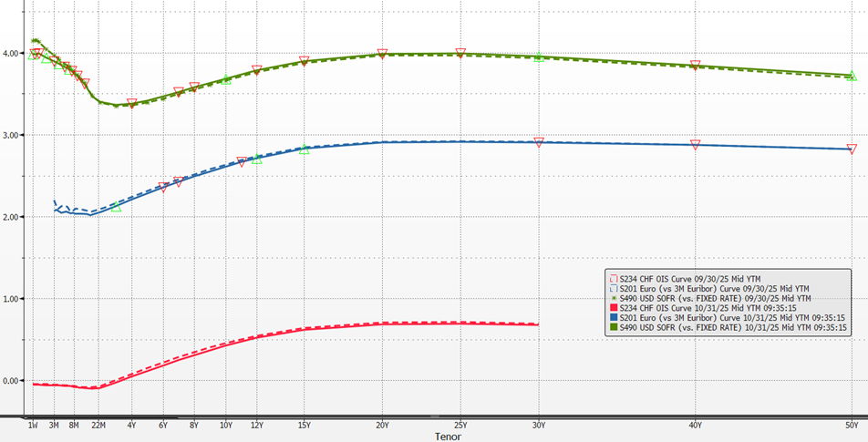Click the green star USD SOFR 09/30/25 legend marker

[613, 297]
